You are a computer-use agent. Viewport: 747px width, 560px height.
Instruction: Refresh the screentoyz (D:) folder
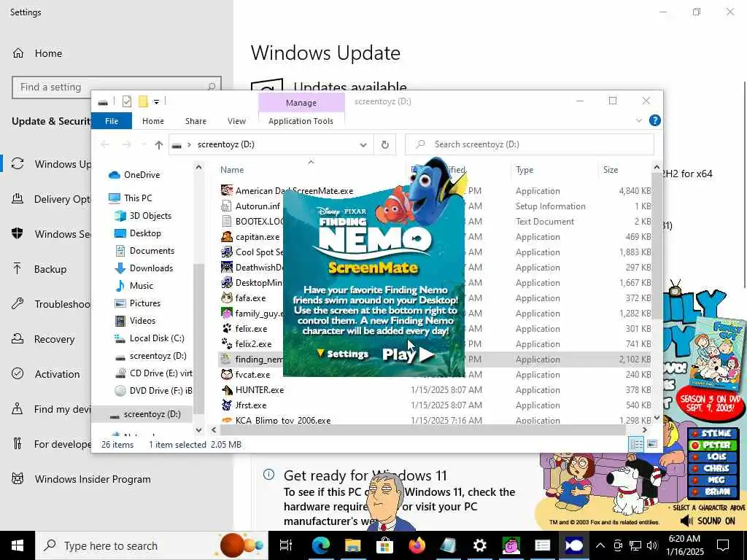click(385, 145)
